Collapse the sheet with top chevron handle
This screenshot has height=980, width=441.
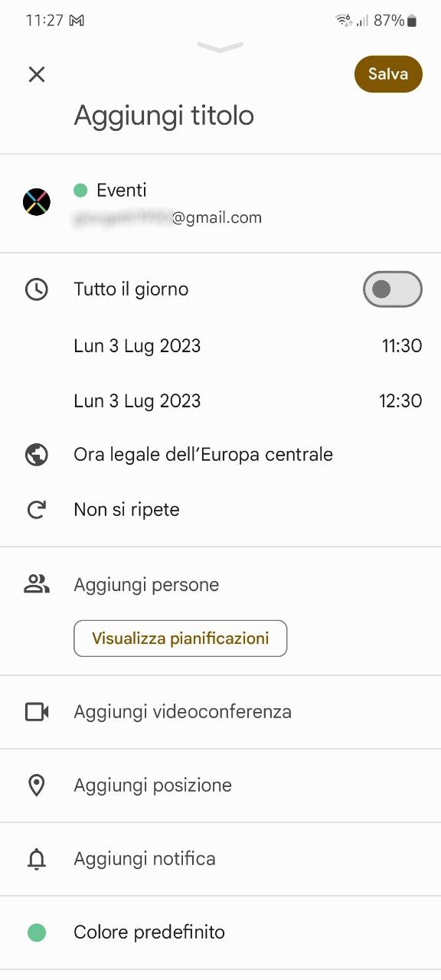[220, 47]
